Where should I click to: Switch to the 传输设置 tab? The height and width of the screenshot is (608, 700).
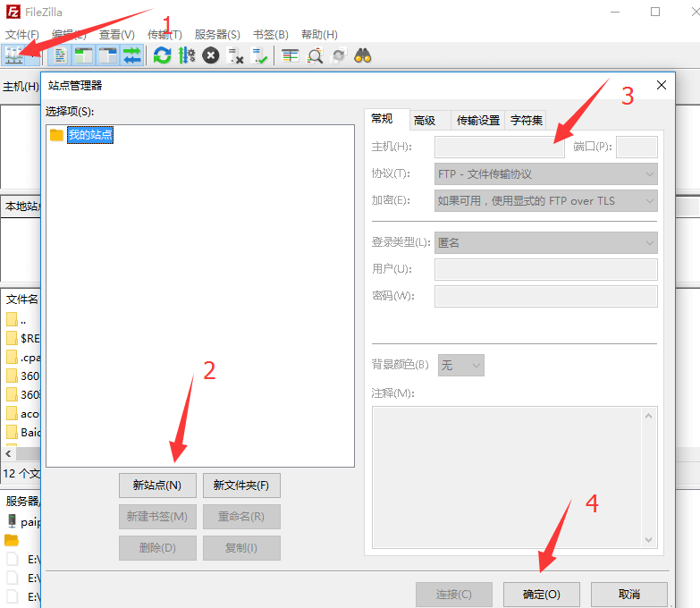click(x=477, y=121)
